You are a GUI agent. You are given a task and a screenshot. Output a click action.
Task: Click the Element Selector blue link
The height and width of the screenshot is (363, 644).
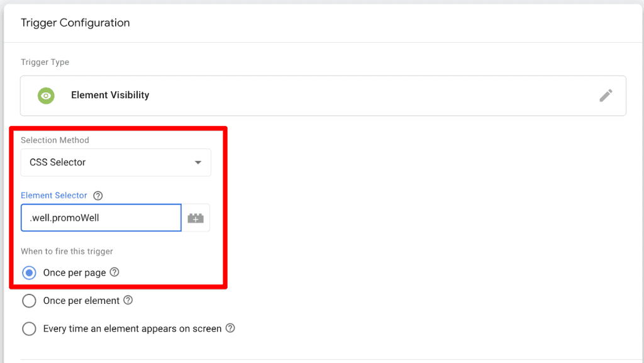54,196
